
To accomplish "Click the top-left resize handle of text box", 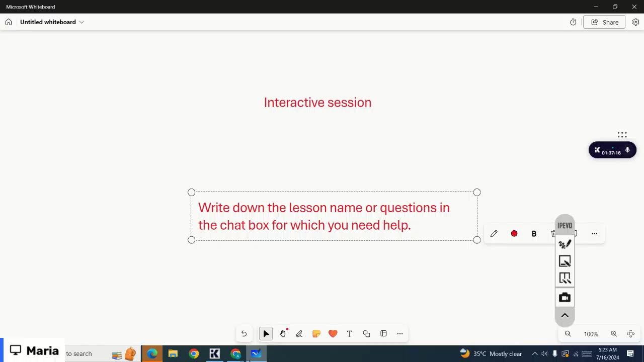I will click(191, 192).
